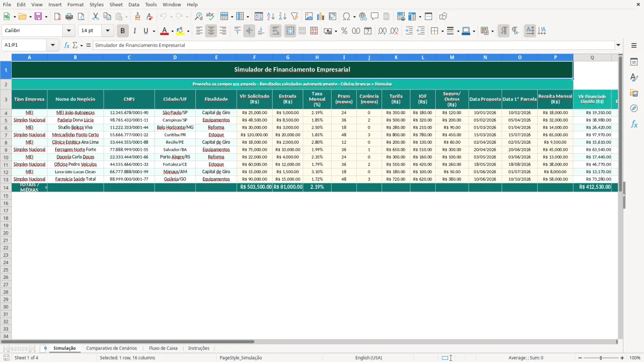Screen dimensions: 644x362
Task: Switch to Fluxo de Caixa sheet tab
Action: (x=163, y=348)
